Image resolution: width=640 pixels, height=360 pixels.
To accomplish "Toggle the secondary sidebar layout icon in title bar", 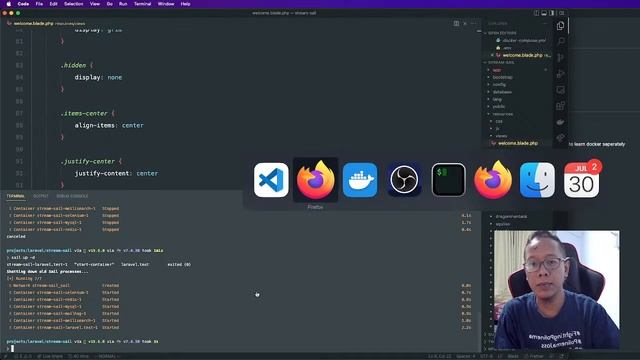I will pyautogui.click(x=552, y=13).
